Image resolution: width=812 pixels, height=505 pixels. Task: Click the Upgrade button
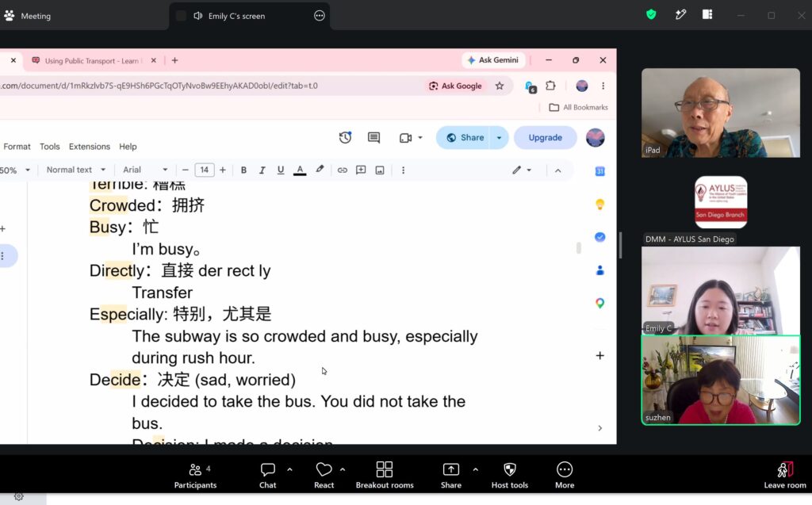(545, 138)
